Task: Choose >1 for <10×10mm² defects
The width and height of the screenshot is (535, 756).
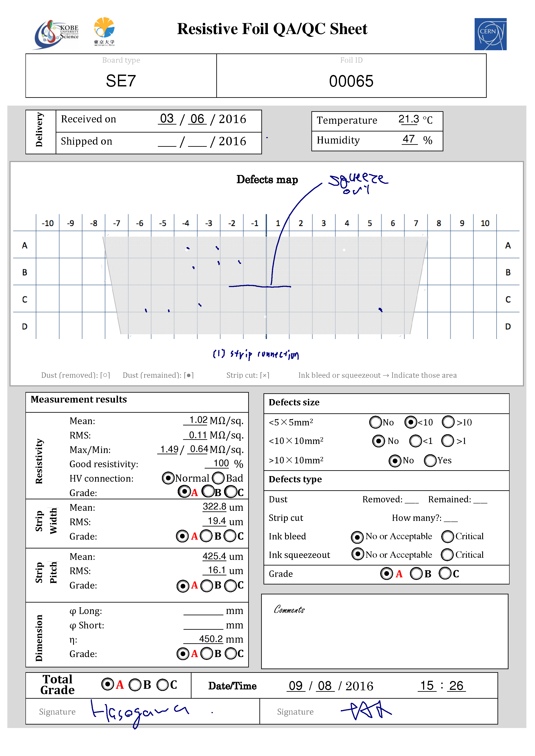Action: click(x=448, y=440)
